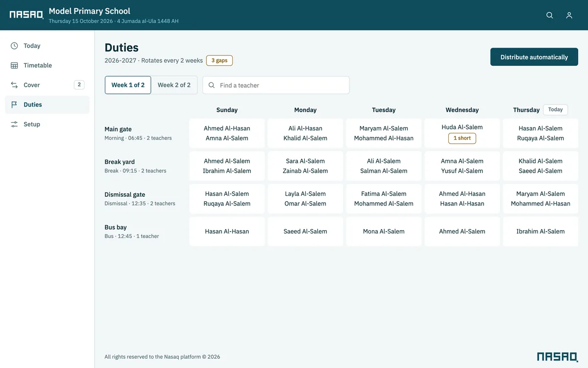
Task: Click the Today badge next to Thursday
Action: tap(556, 110)
